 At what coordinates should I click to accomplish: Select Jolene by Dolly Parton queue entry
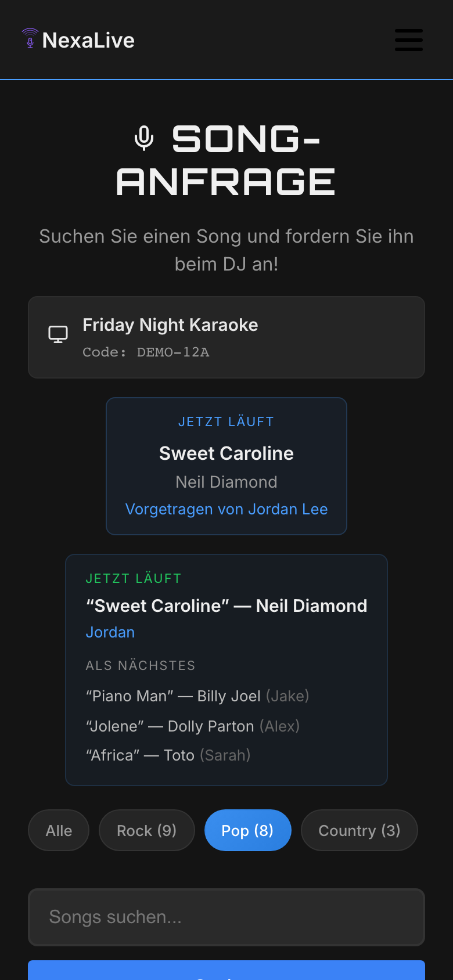click(x=193, y=726)
